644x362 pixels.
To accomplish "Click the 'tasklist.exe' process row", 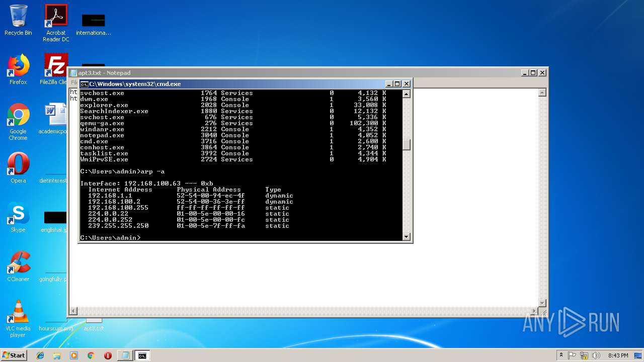I will [x=233, y=153].
